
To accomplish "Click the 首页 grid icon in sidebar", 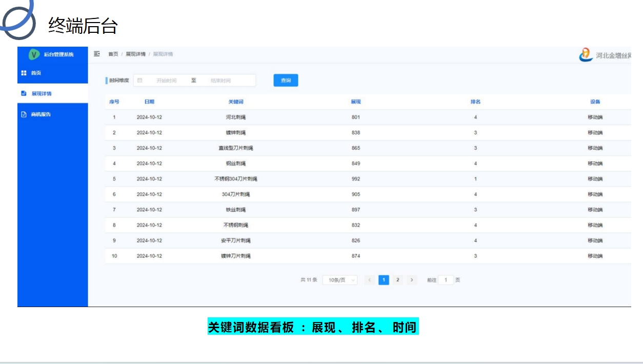I will coord(24,73).
